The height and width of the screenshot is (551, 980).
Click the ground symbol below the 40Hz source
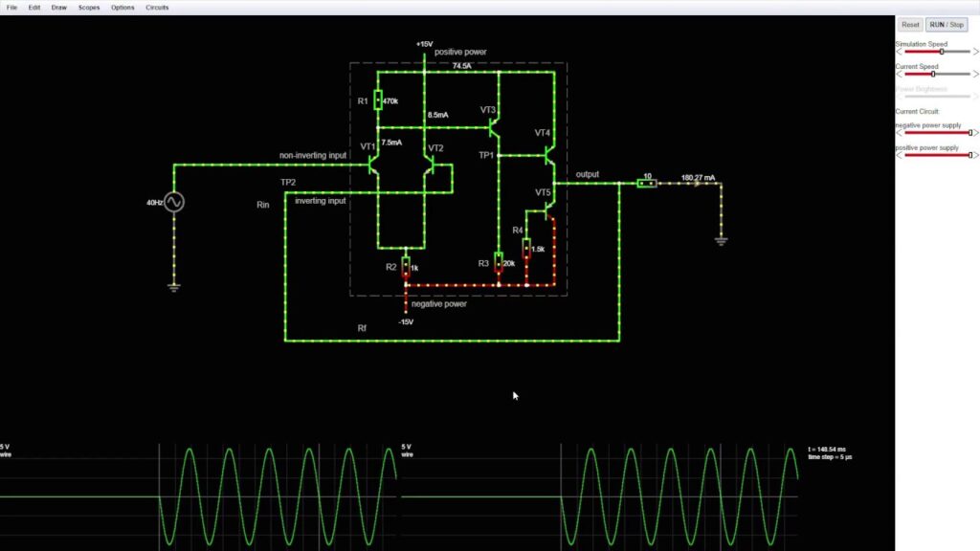[173, 285]
